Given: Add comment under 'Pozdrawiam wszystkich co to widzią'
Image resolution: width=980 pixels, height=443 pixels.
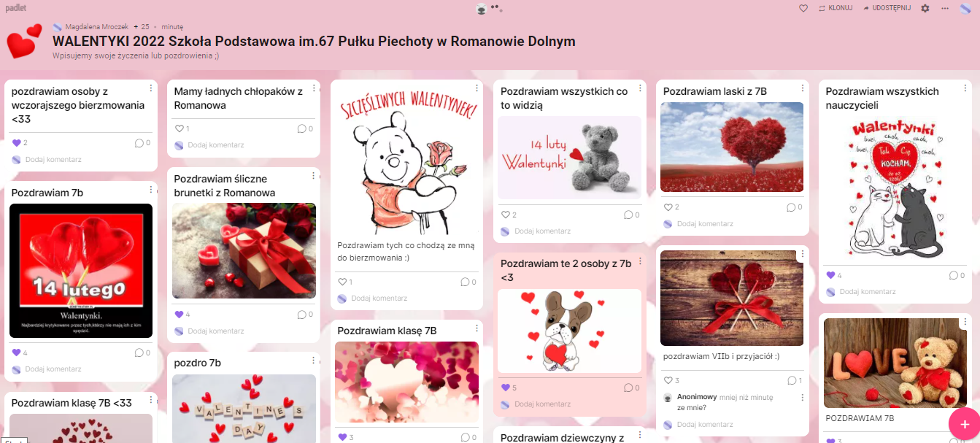Looking at the screenshot, I should point(542,231).
